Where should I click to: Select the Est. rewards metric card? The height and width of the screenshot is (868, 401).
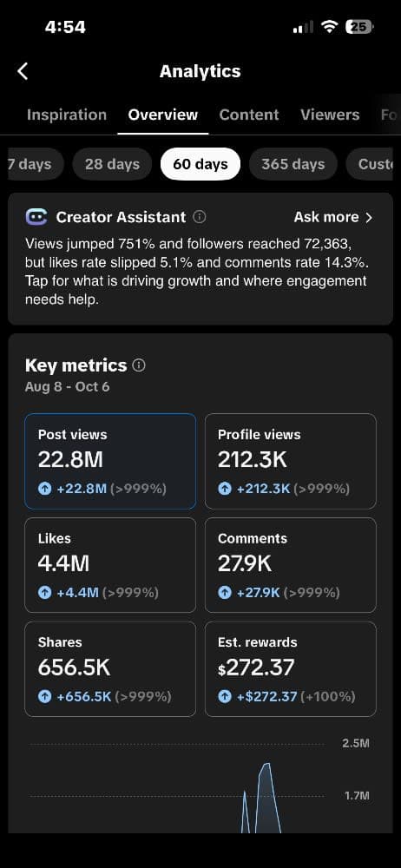click(290, 668)
